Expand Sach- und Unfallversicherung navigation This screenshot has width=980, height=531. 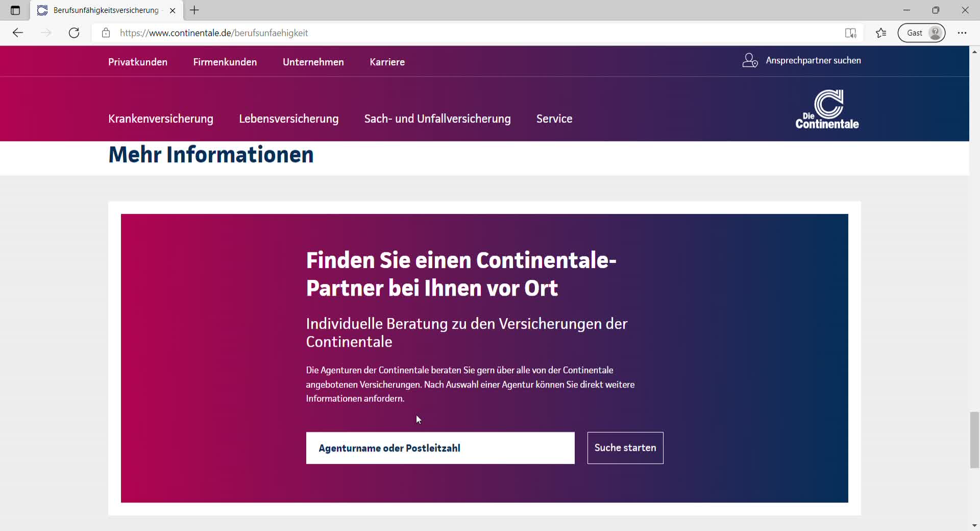pos(437,118)
